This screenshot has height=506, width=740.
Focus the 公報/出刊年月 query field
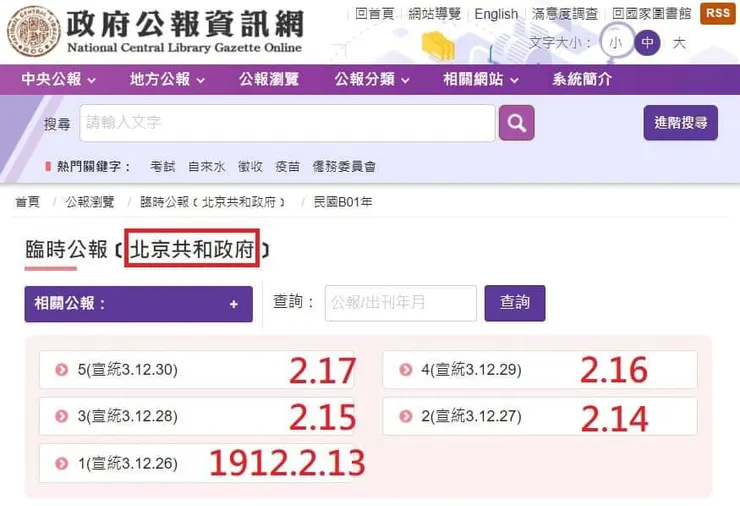pos(401,303)
